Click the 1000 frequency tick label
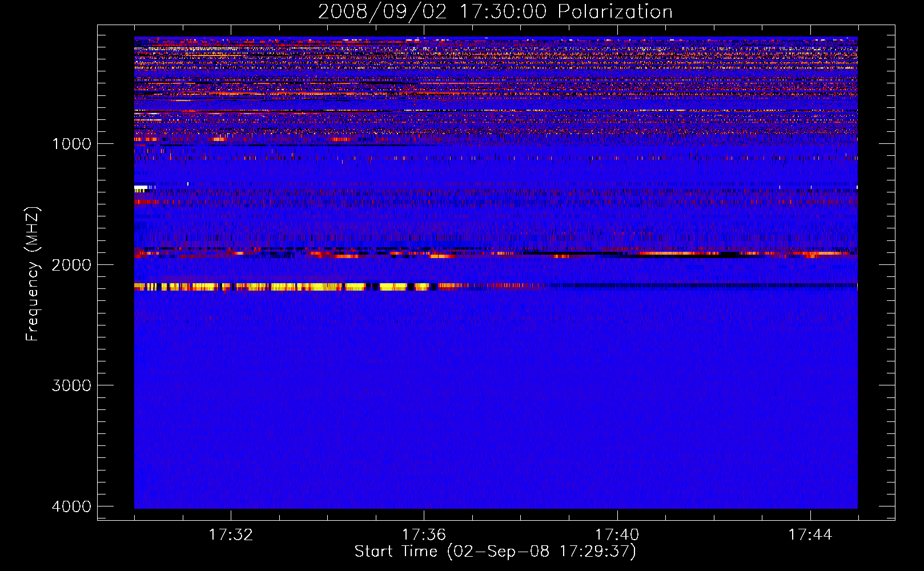The width and height of the screenshot is (924, 571). [72, 144]
